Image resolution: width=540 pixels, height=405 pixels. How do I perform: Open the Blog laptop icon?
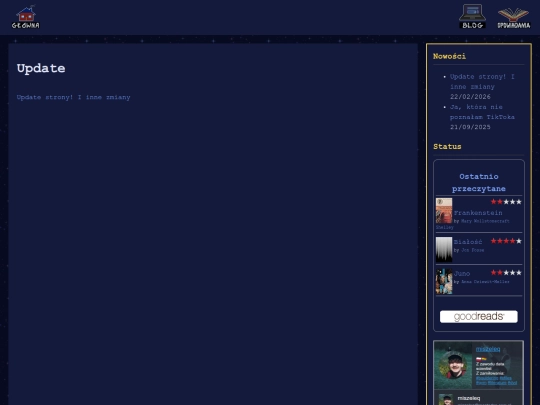[472, 16]
